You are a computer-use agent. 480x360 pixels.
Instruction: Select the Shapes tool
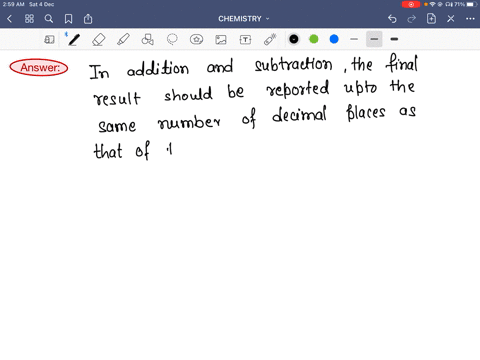[x=147, y=39]
